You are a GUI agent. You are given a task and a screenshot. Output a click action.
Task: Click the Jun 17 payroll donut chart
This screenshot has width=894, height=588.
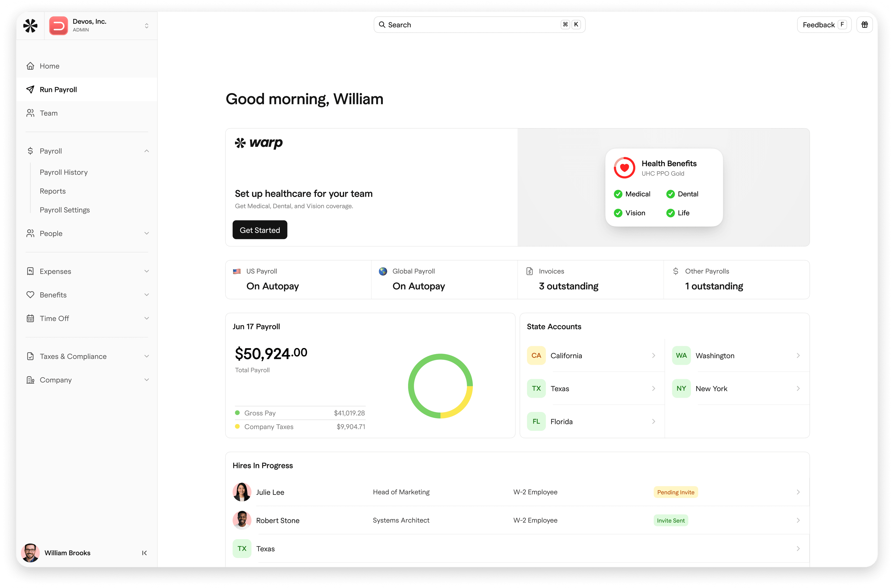(x=440, y=386)
